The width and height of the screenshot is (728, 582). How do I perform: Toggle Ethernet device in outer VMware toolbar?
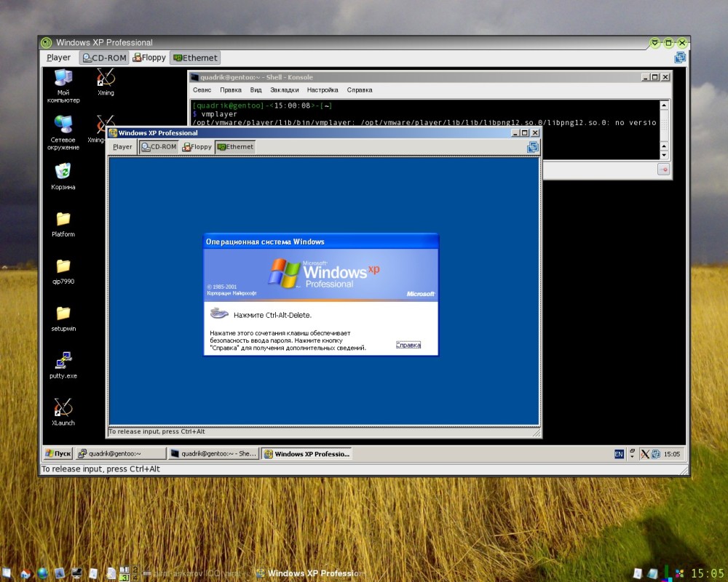pyautogui.click(x=194, y=57)
